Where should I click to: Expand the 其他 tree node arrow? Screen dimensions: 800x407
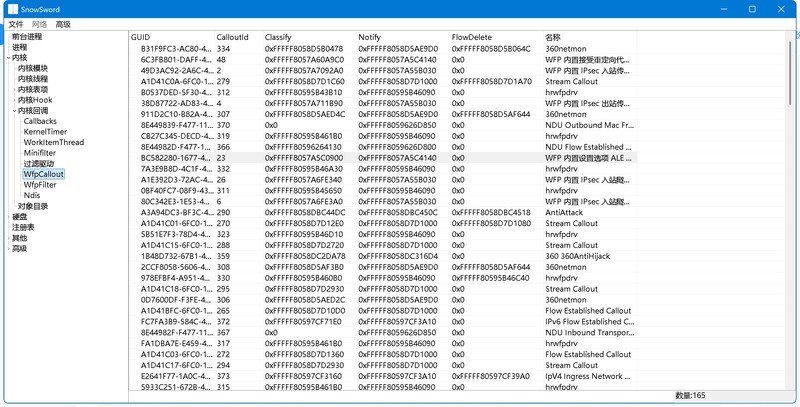tap(9, 238)
